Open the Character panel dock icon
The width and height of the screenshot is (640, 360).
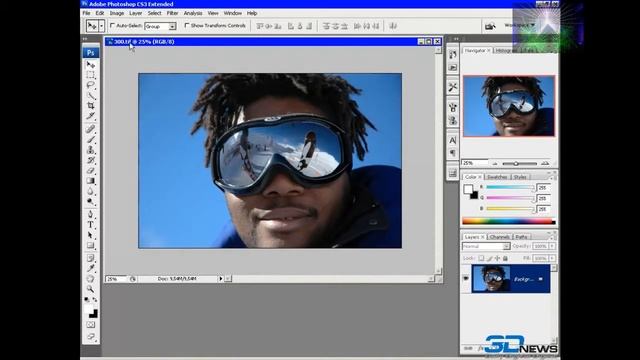pos(453,140)
